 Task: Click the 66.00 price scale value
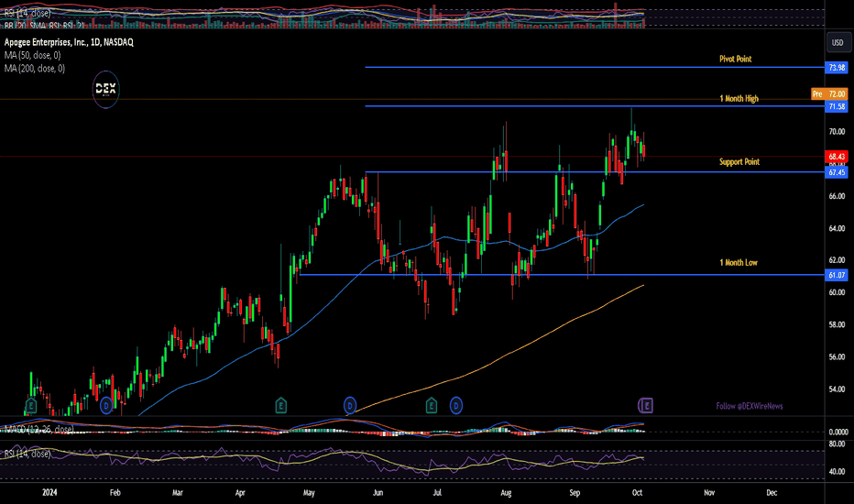[837, 196]
